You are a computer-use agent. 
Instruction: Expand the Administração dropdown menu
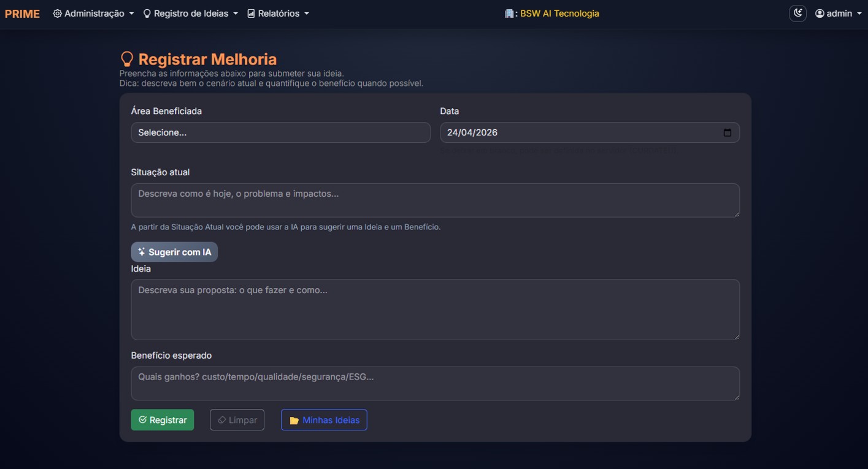pyautogui.click(x=94, y=13)
